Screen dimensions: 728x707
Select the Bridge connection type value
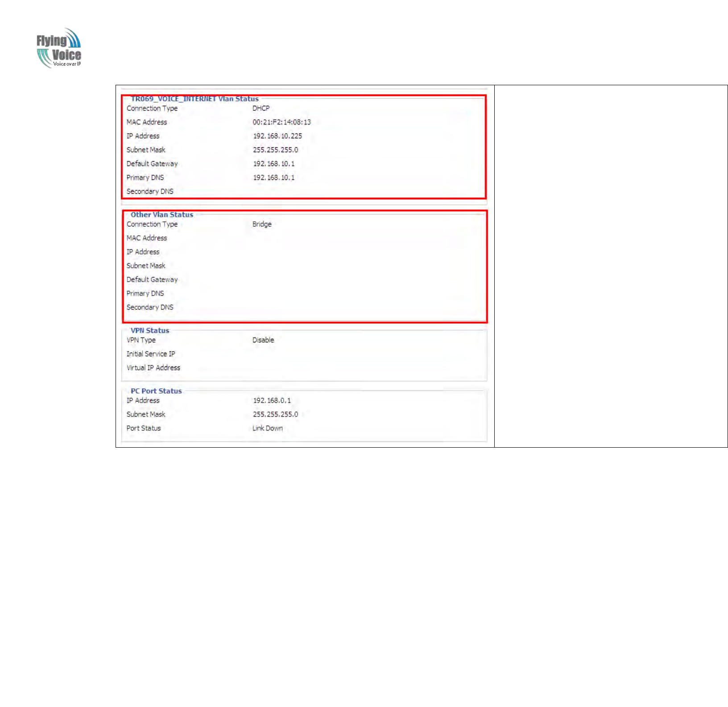tap(262, 224)
